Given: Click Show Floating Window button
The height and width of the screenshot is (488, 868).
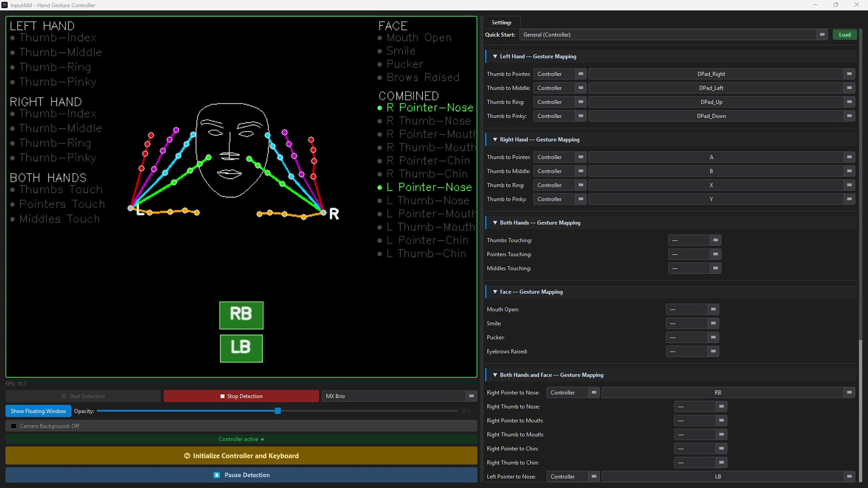Looking at the screenshot, I should tap(38, 411).
